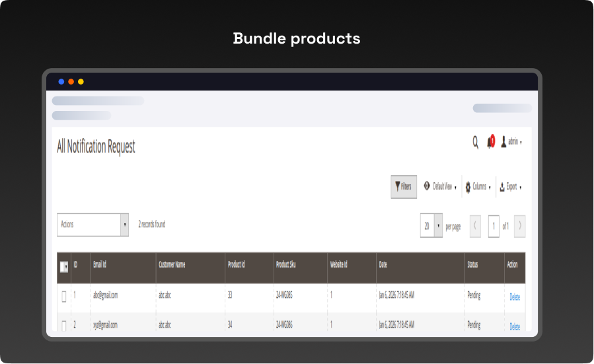Open the per page count dropdown
The width and height of the screenshot is (594, 364).
coord(437,226)
